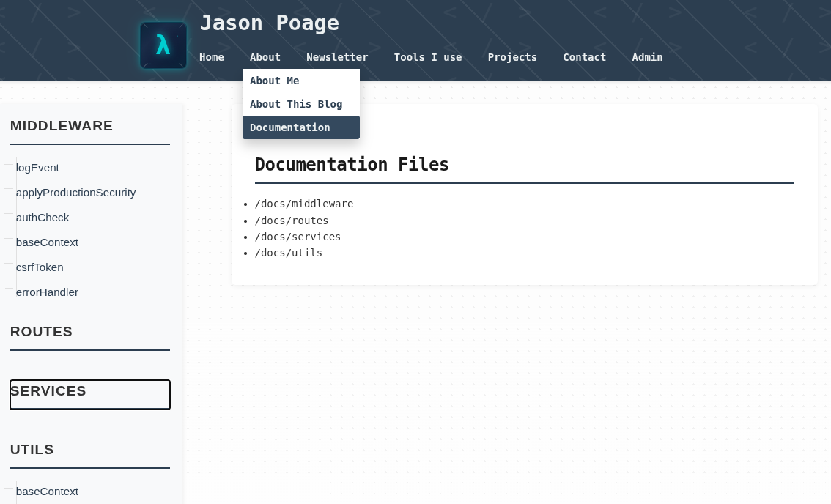Collapse the MIDDLEWARE sidebar section
Image resolution: width=831 pixels, height=504 pixels.
point(62,126)
